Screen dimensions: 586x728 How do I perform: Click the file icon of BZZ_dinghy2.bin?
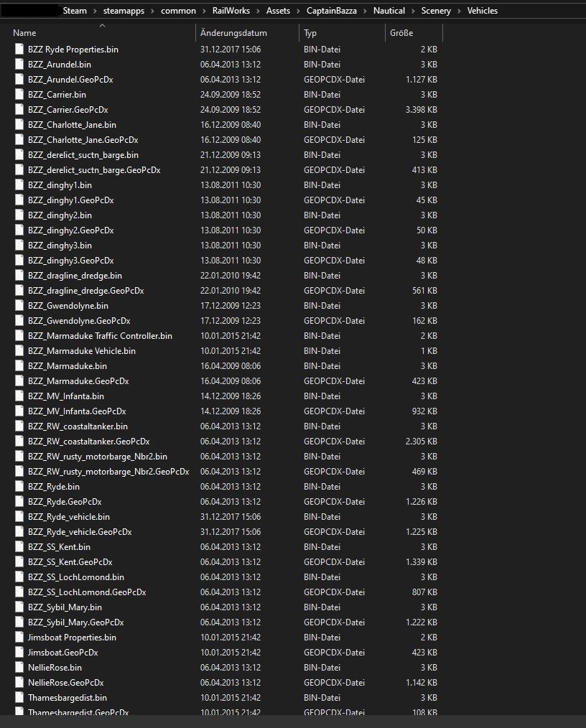pyautogui.click(x=19, y=215)
